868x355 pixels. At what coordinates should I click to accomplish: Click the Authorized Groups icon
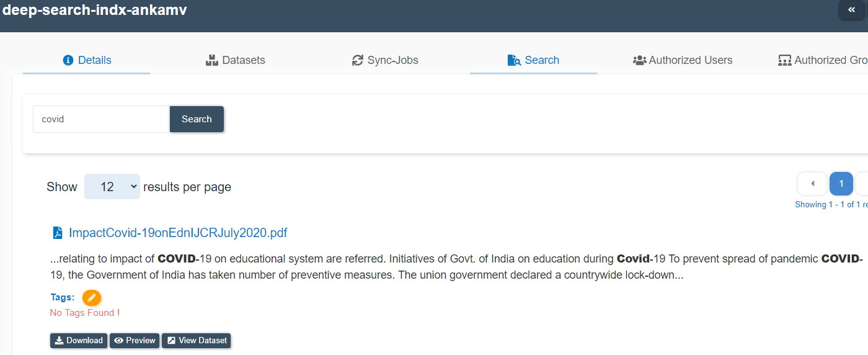[785, 60]
